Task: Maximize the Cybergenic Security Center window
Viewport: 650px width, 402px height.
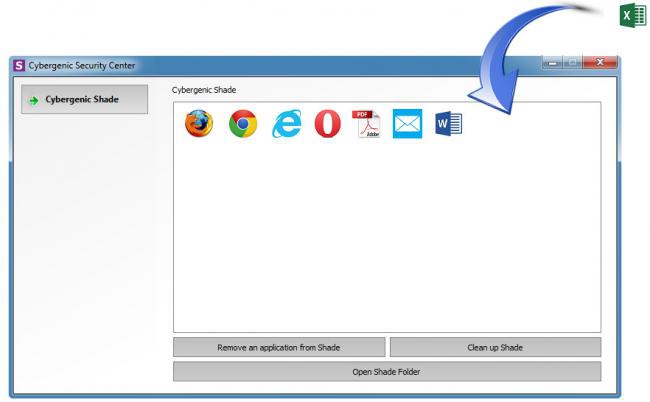Action: [x=572, y=63]
